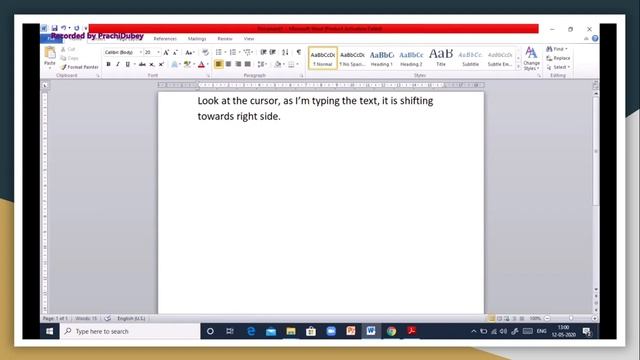This screenshot has width=640, height=360.
Task: Click the taskbar search box
Action: coord(131,331)
